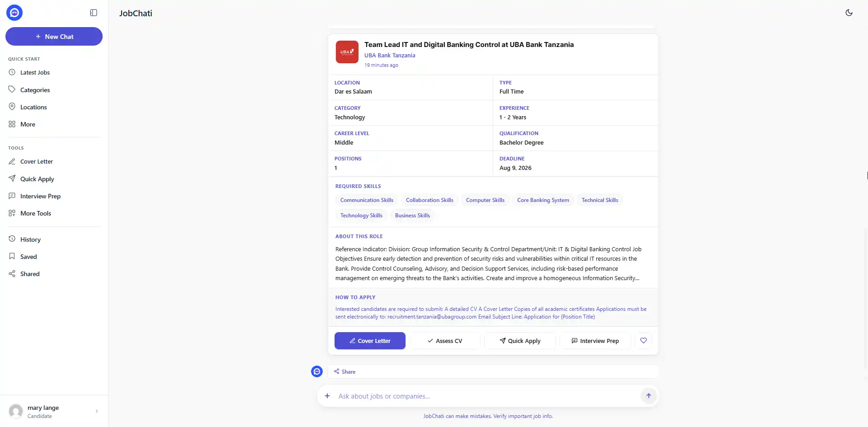868x427 pixels.
Task: Open the UBA Bank Tanzania company link
Action: [x=390, y=55]
